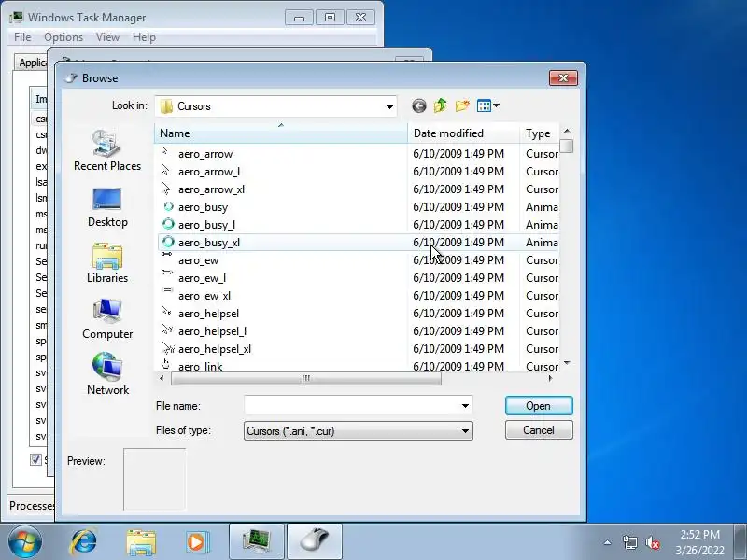Select the aero_ew_xl cursor file icon
Screen dimensions: 747x560
pyautogui.click(x=167, y=290)
